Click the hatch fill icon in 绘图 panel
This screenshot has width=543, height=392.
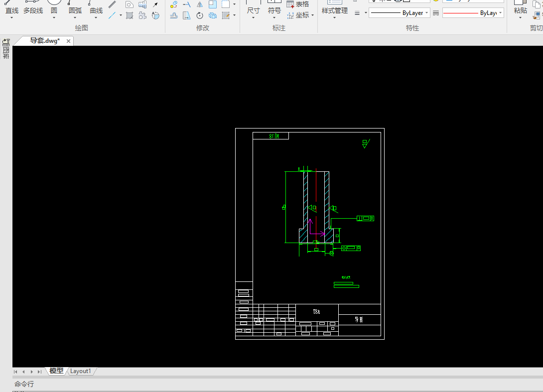130,15
